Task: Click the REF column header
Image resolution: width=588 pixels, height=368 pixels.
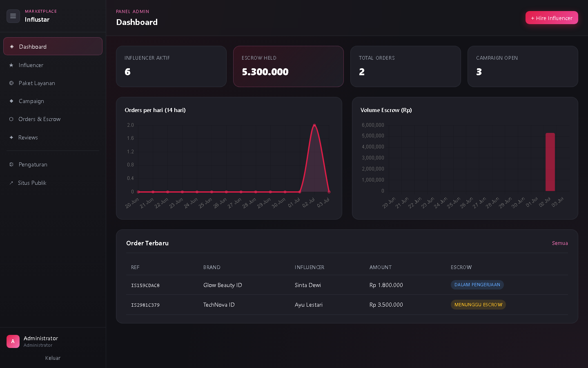Action: 135,267
